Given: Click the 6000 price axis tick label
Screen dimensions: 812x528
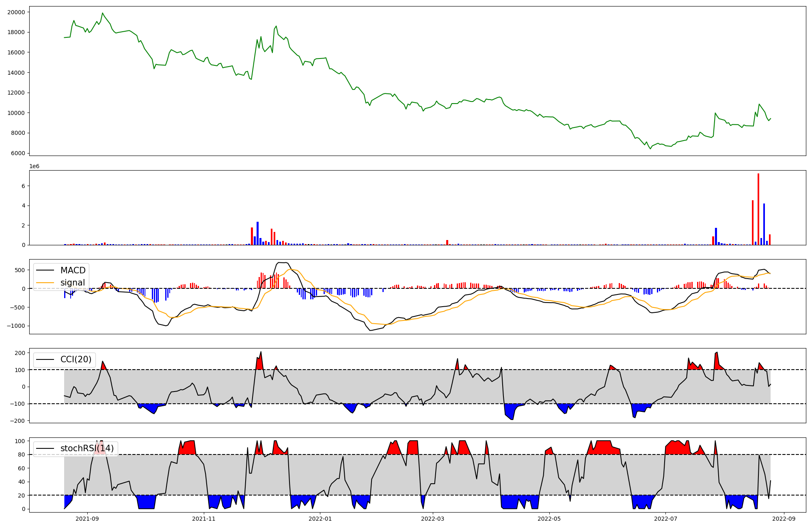Looking at the screenshot, I should point(17,153).
